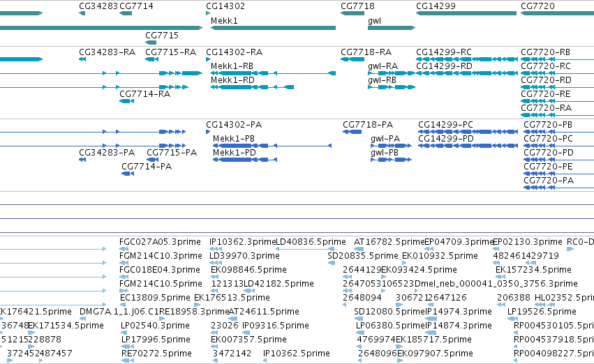
Task: Click the FGC018E04.3prime EST label
Action: pos(159,270)
